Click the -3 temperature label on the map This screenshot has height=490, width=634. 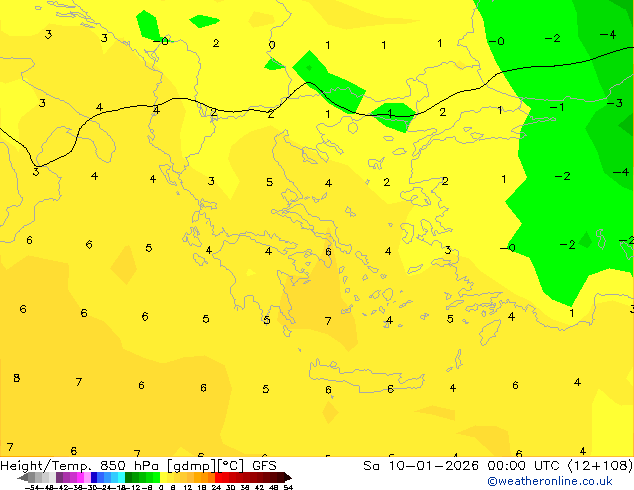point(615,103)
